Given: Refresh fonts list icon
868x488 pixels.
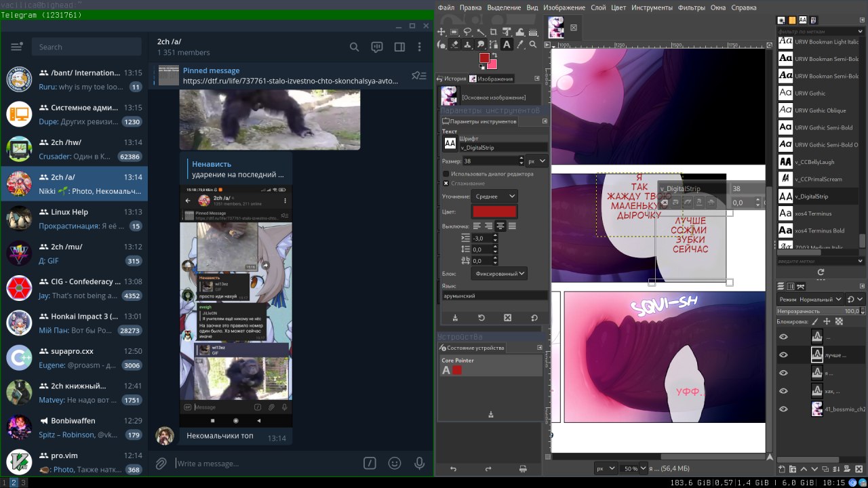Looking at the screenshot, I should click(x=821, y=272).
